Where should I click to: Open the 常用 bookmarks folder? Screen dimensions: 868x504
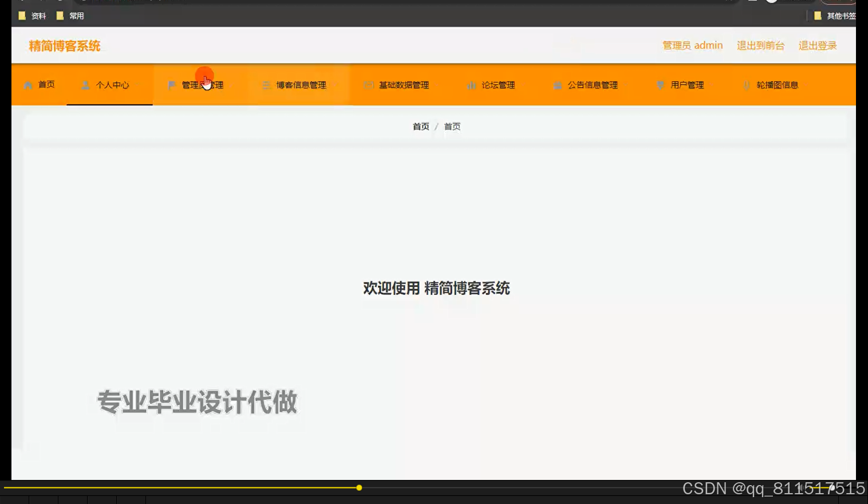point(70,15)
